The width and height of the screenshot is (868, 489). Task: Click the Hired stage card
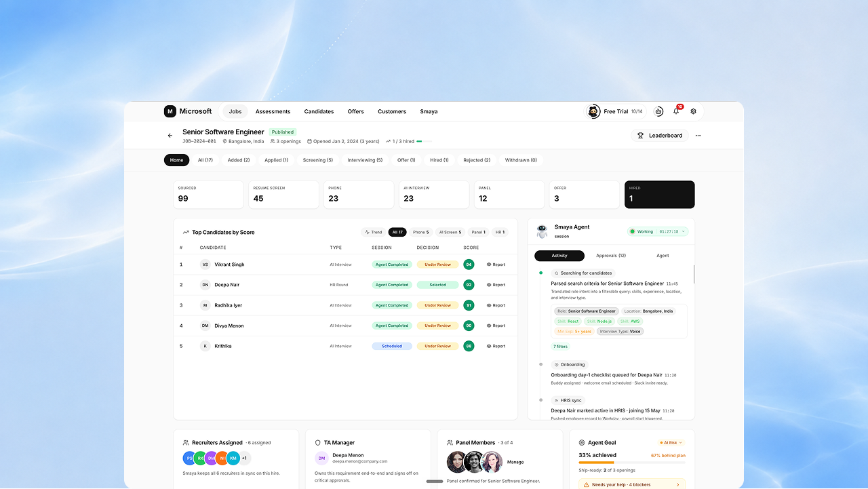click(x=660, y=195)
